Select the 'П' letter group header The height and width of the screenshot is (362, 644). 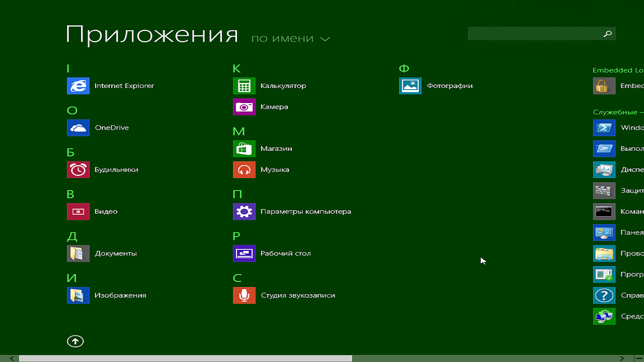pos(237,194)
